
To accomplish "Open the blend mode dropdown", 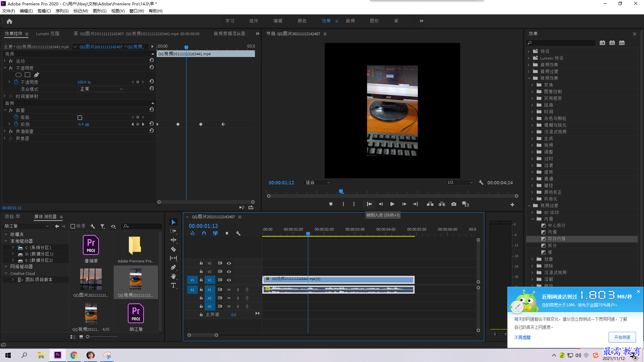I will pos(101,89).
